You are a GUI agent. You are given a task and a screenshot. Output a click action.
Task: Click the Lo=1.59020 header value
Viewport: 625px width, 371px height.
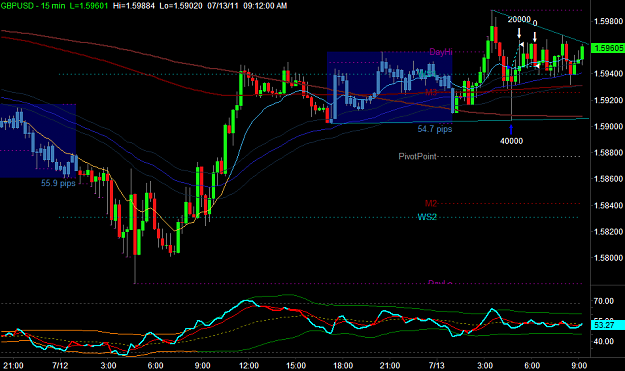pyautogui.click(x=181, y=6)
